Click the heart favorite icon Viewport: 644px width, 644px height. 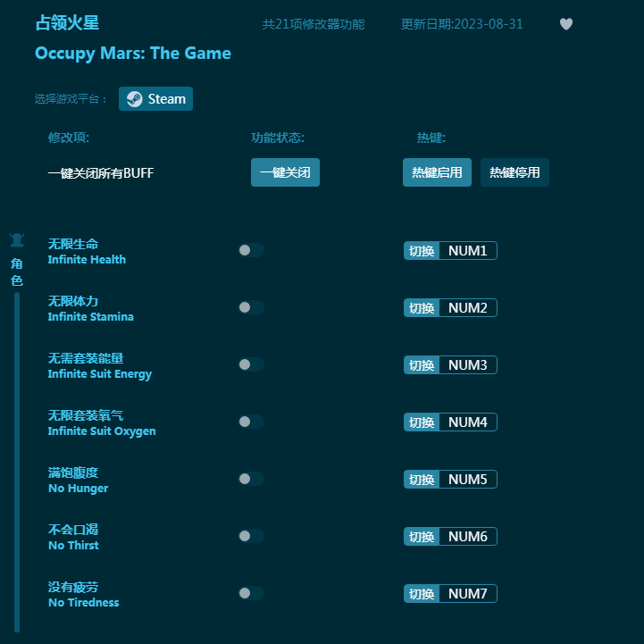[x=566, y=24]
